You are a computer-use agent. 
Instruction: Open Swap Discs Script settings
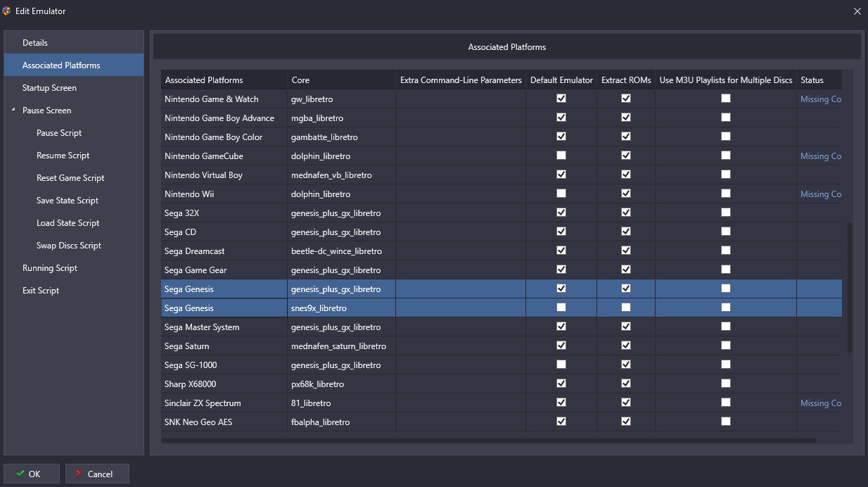tap(69, 246)
